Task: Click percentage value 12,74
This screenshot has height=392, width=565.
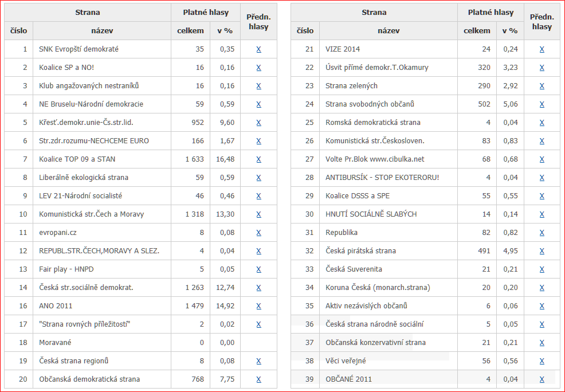Action: 225,288
